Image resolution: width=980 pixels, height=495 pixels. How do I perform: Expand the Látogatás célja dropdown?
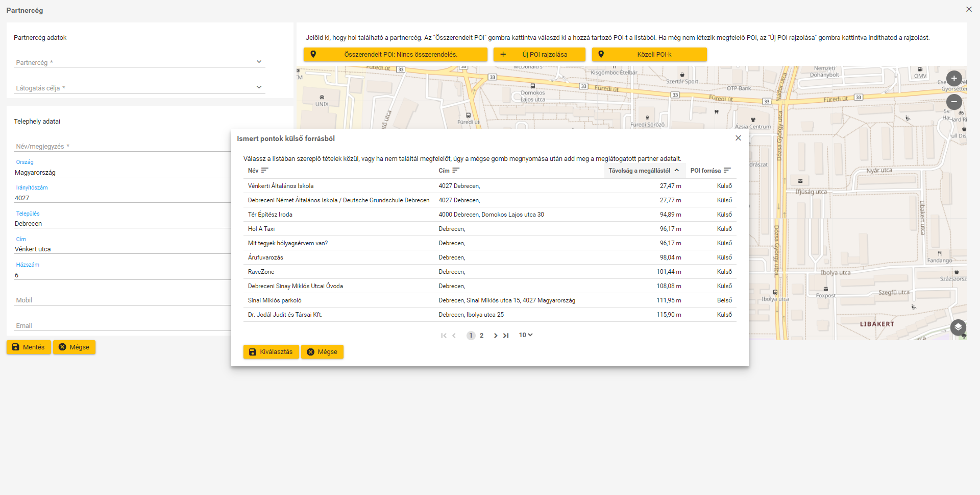click(259, 87)
